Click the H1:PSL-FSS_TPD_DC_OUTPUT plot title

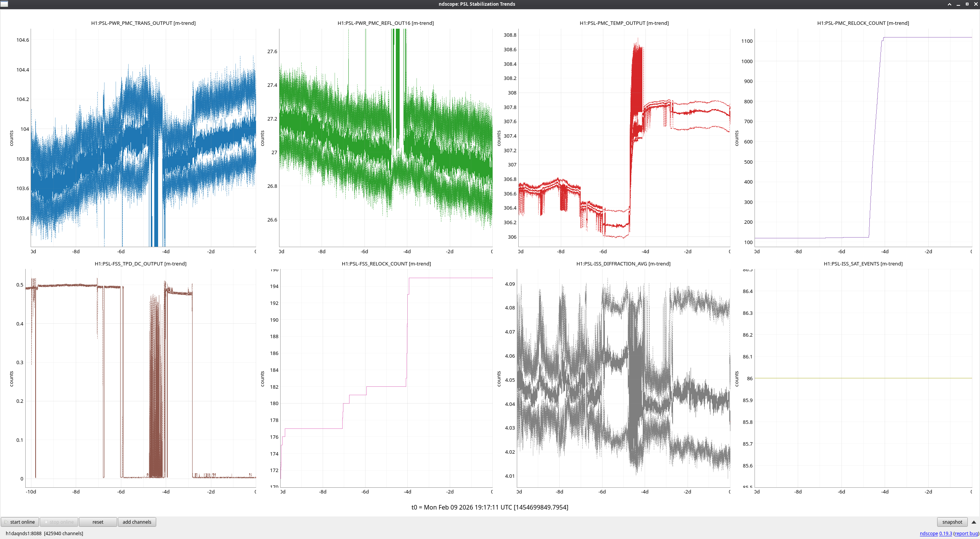[140, 264]
